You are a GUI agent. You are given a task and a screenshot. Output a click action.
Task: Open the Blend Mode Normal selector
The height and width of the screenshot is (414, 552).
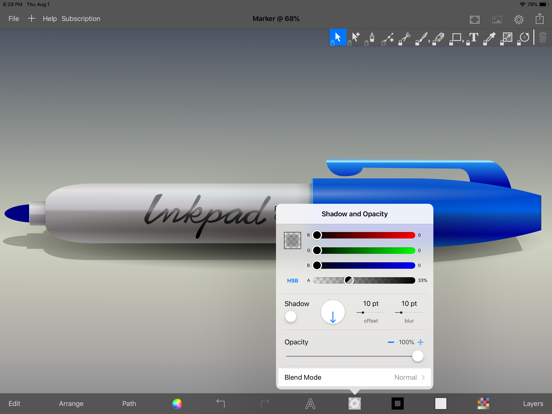(x=355, y=377)
